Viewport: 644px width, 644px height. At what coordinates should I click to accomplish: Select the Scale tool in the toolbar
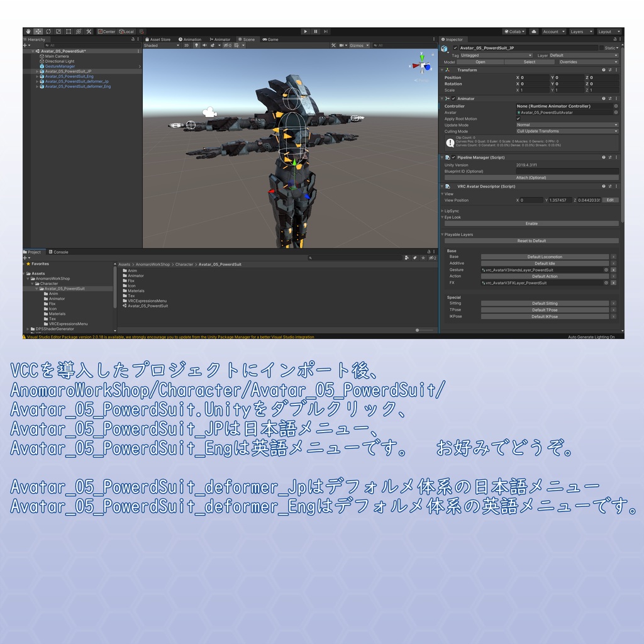[x=58, y=31]
